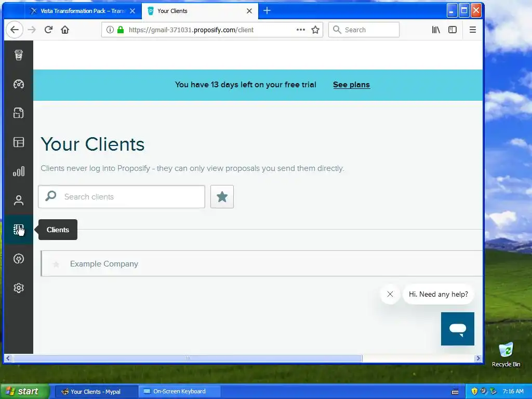Select Your Clients - Mypal taskbar button
The width and height of the screenshot is (532, 399).
tap(95, 392)
